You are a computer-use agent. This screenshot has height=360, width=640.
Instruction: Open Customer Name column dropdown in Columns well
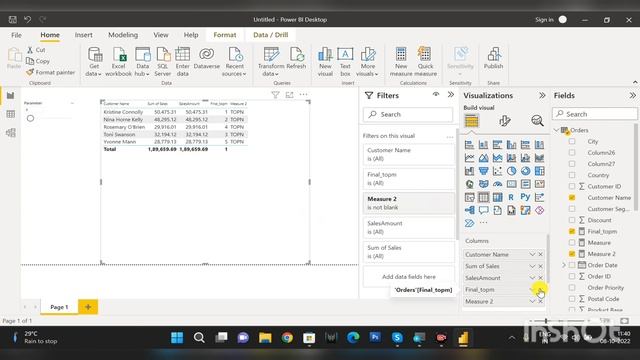tap(532, 254)
